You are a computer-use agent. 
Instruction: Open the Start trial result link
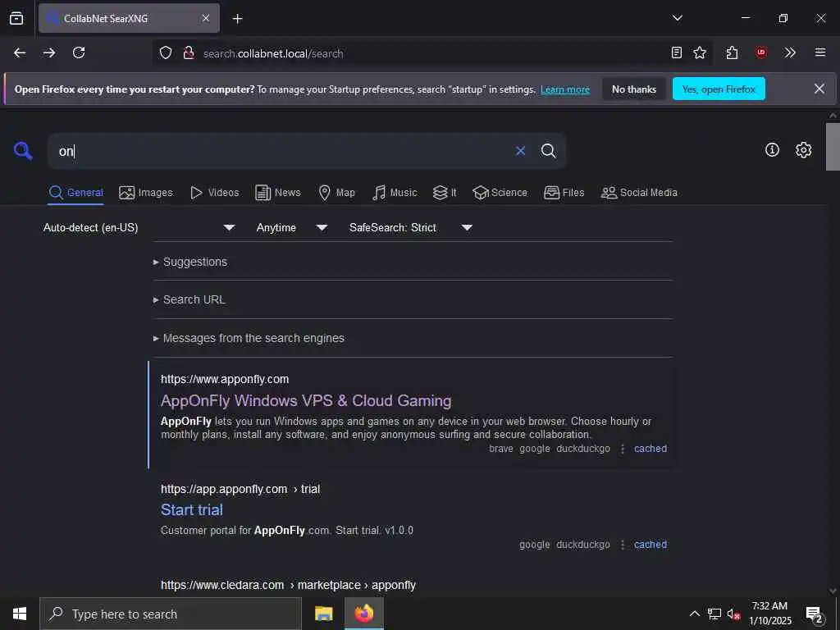tap(192, 510)
